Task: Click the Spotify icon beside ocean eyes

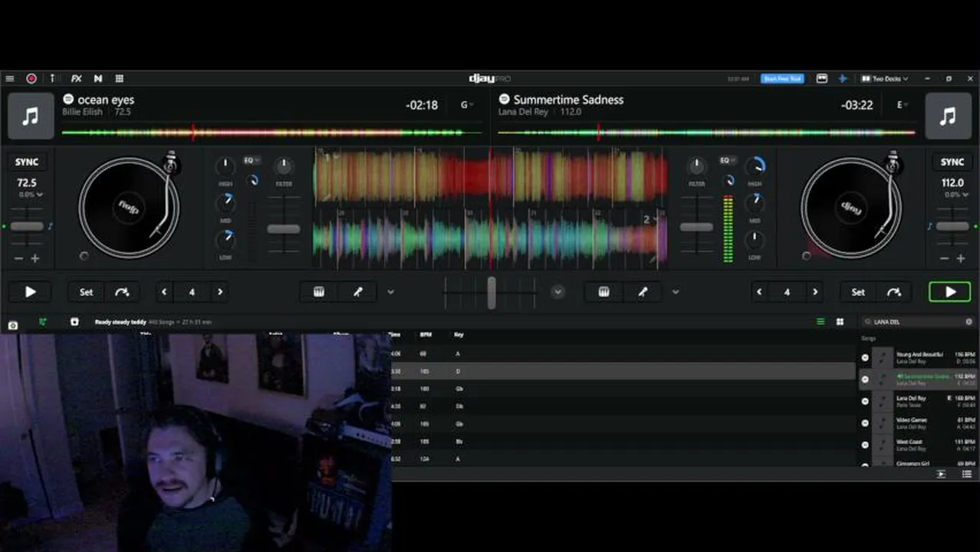Action: coord(67,100)
